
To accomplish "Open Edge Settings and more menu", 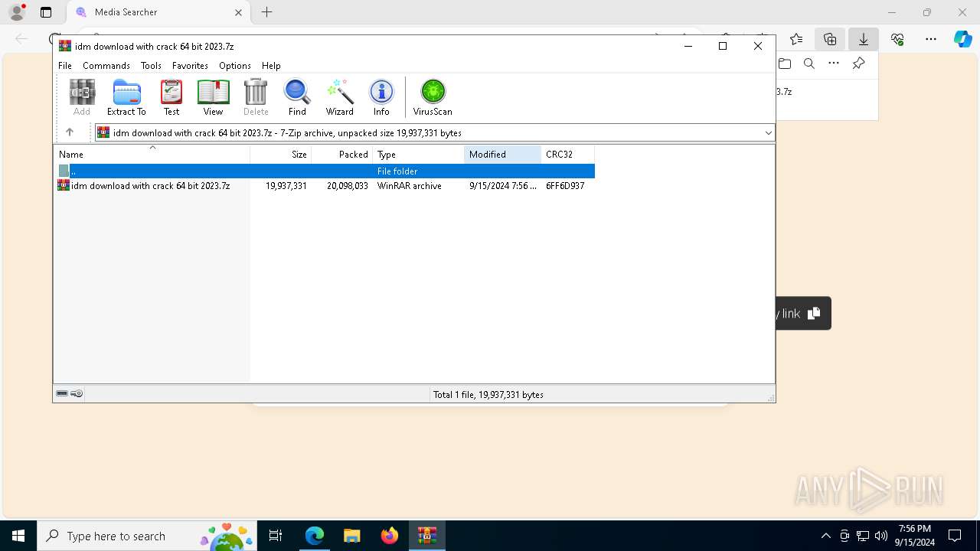I will 931,39.
